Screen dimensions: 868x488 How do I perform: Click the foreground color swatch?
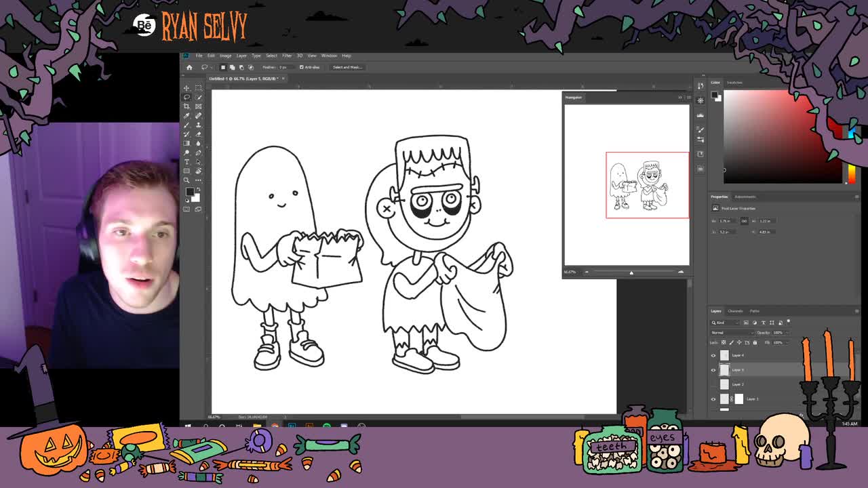[x=191, y=190]
